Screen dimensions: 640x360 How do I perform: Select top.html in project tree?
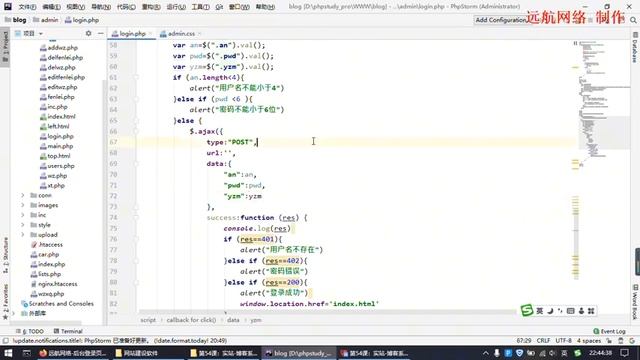[55, 156]
